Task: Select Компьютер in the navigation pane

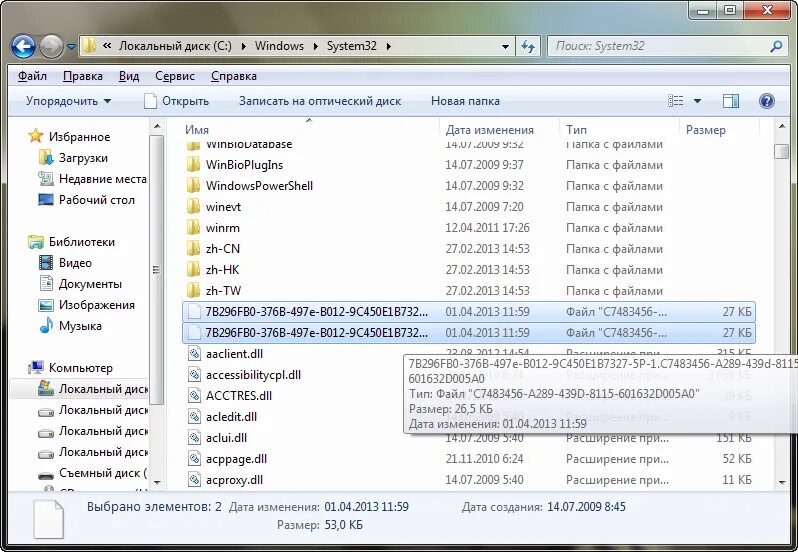Action: (80, 367)
